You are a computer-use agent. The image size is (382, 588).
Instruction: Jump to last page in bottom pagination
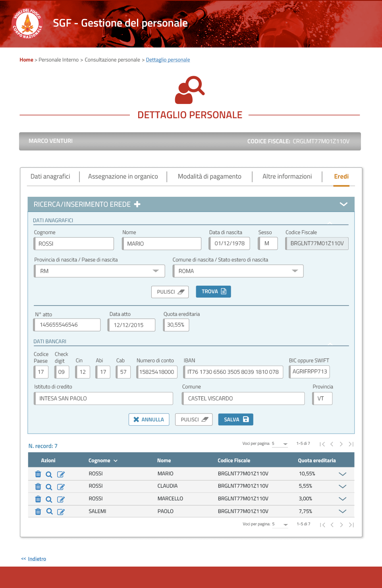(351, 525)
